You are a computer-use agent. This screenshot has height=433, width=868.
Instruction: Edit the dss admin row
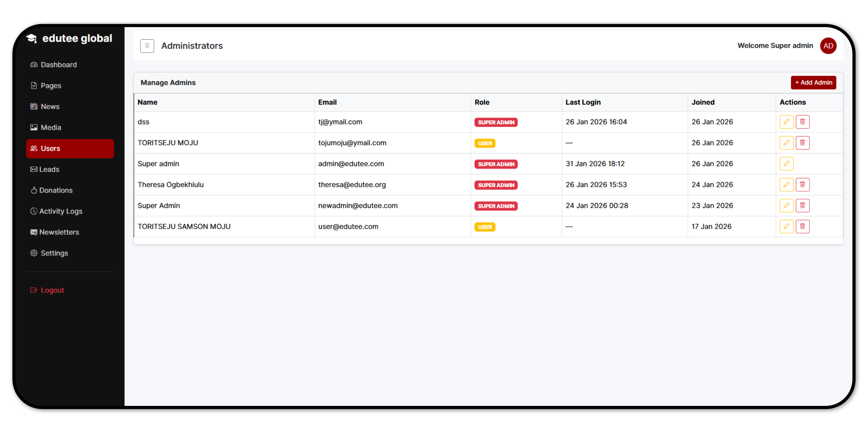786,122
